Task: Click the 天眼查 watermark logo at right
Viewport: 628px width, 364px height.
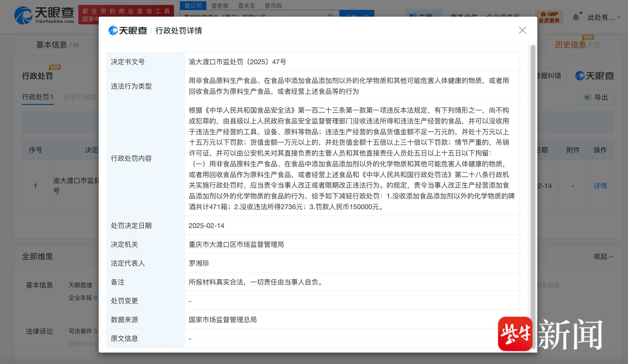Action: [594, 76]
